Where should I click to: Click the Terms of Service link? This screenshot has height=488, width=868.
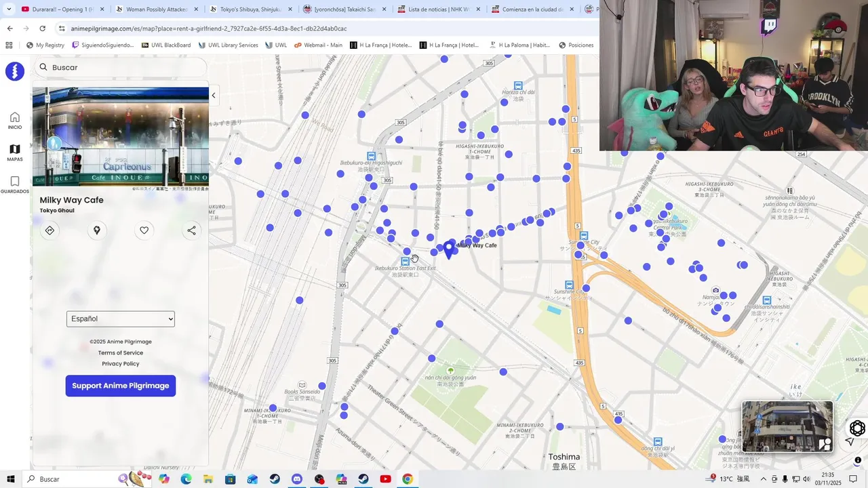[121, 352]
